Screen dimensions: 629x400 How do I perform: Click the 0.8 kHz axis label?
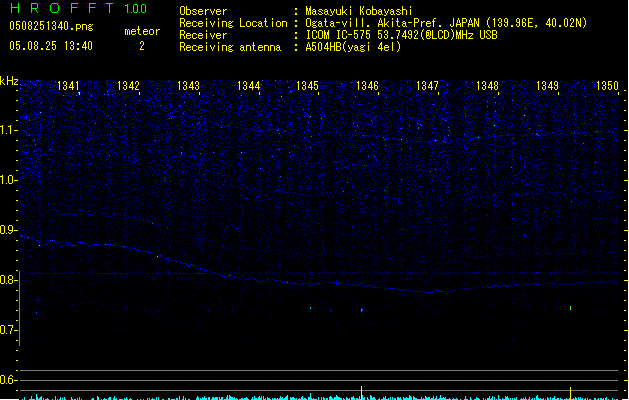click(x=9, y=280)
